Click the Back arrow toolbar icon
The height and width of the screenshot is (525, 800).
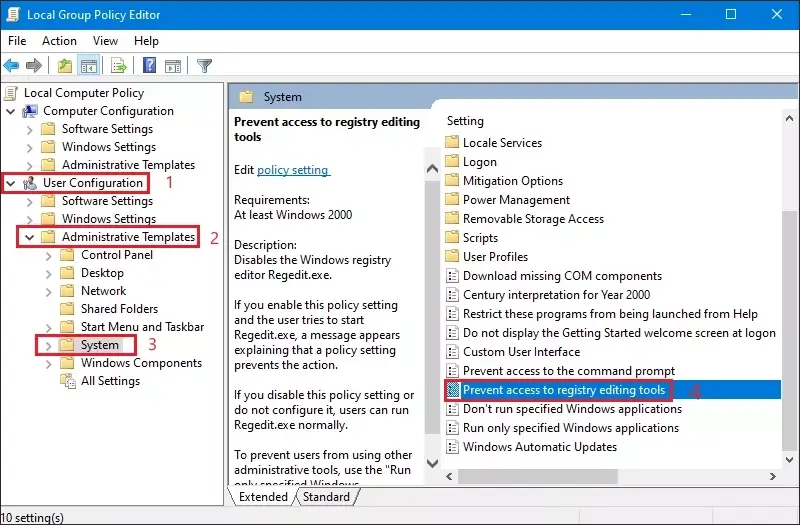tap(11, 65)
